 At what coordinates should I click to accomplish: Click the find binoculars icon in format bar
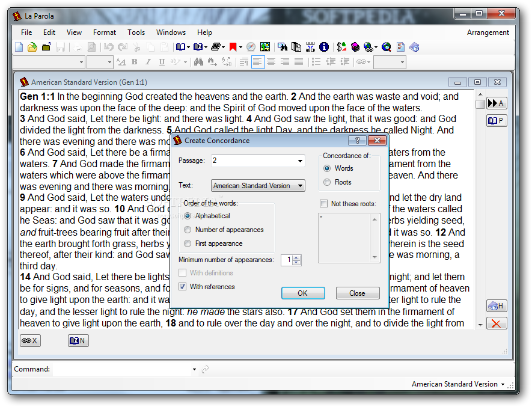click(x=198, y=62)
